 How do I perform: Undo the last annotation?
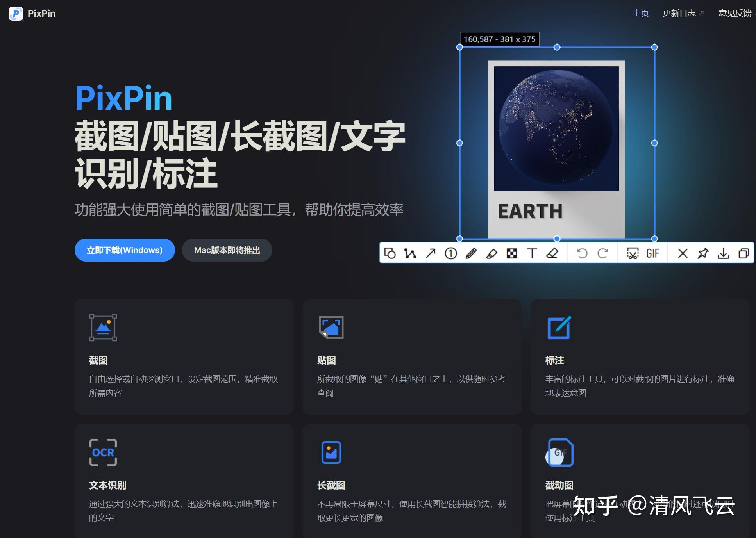click(x=583, y=253)
